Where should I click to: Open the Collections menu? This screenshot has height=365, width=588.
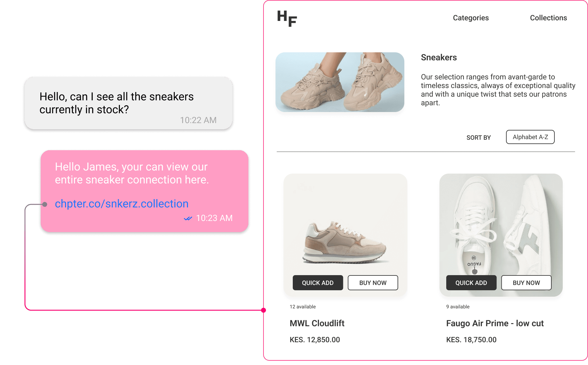point(548,18)
